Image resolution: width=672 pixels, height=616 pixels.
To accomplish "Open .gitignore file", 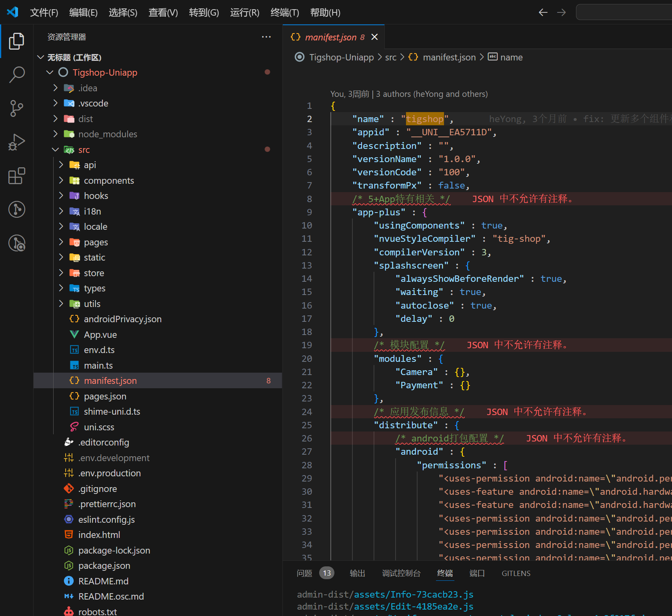I will 158,489.
